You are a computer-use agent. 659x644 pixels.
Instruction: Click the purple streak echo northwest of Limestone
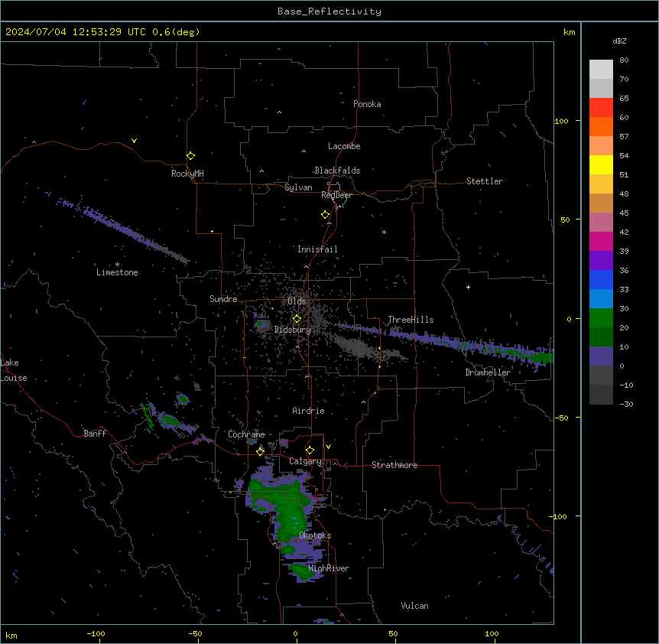point(122,229)
